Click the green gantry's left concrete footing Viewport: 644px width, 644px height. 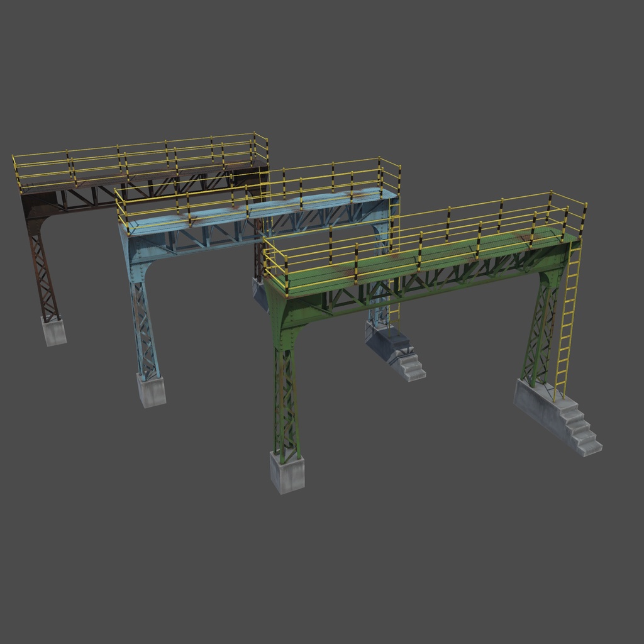click(x=287, y=472)
